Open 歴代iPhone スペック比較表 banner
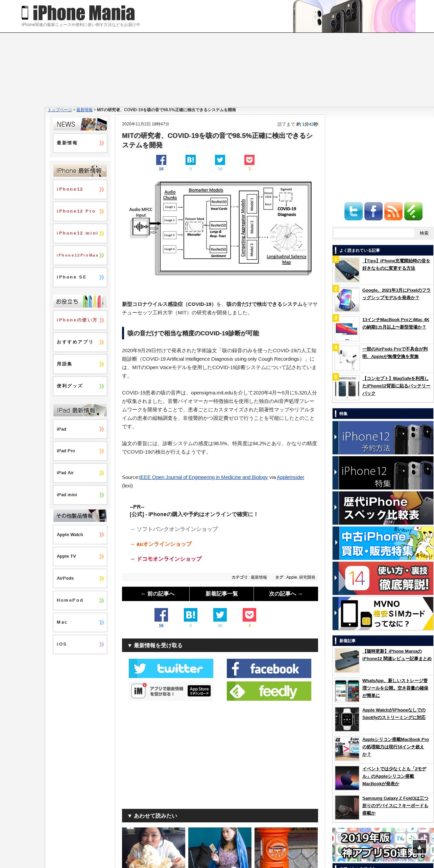The width and height of the screenshot is (434, 868). point(383,508)
